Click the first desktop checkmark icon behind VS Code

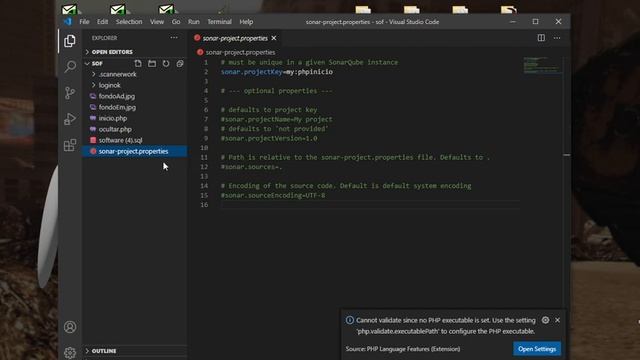click(69, 9)
